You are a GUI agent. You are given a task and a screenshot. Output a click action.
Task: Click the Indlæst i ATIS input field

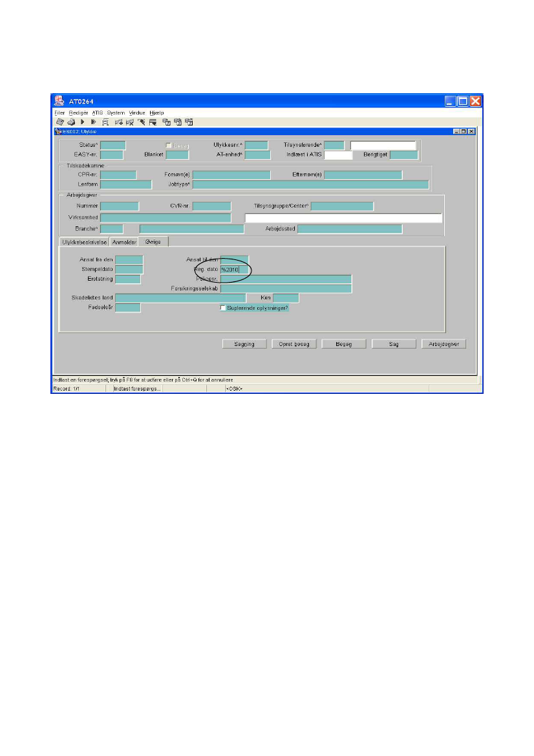pyautogui.click(x=338, y=155)
